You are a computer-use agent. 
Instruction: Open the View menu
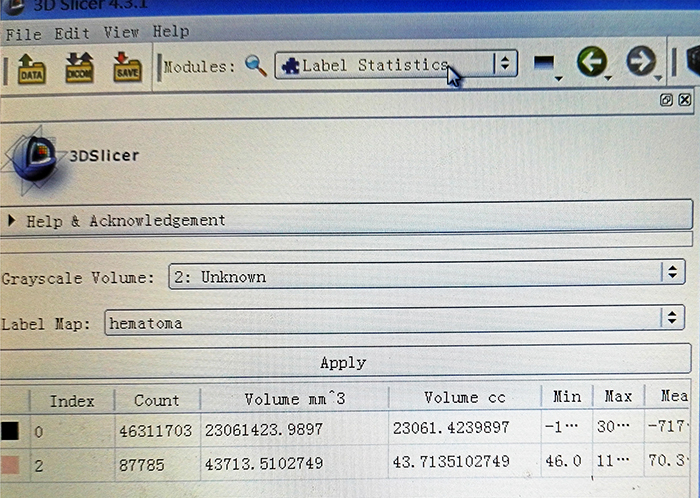121,32
